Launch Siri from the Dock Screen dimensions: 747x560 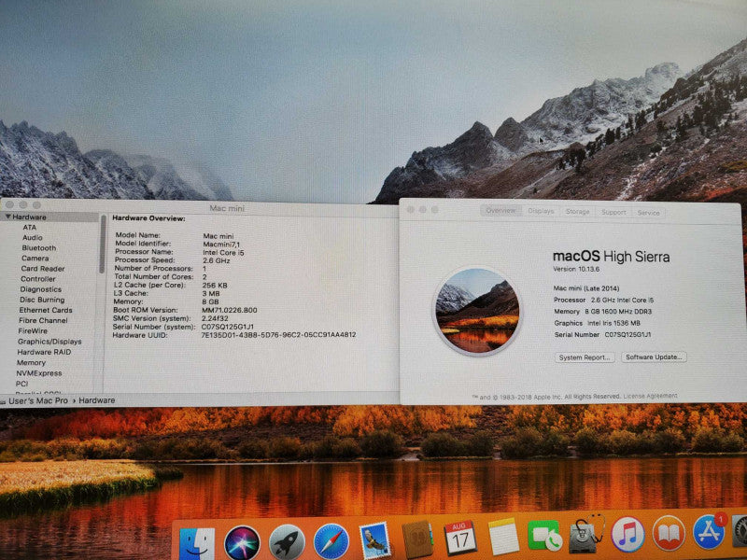(x=242, y=542)
